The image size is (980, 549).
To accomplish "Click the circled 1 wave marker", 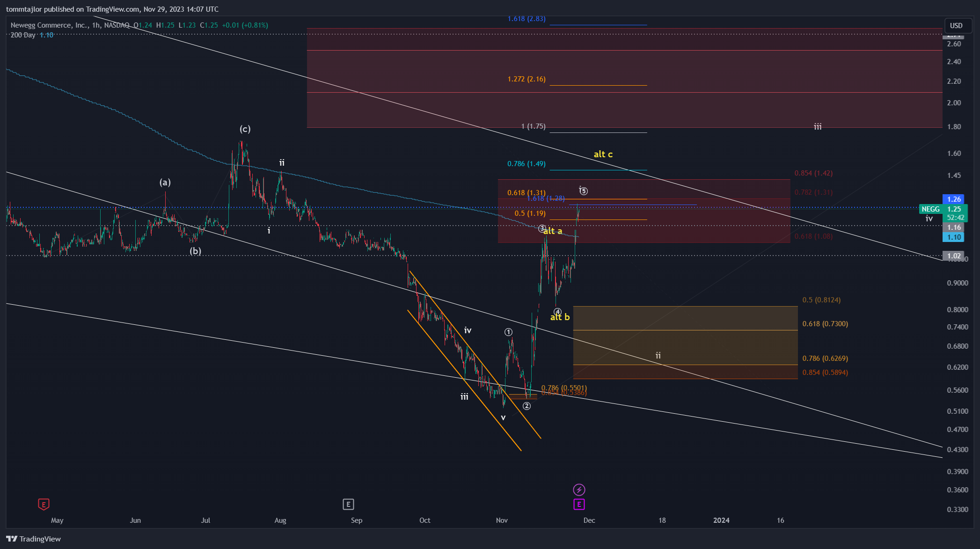I will pyautogui.click(x=508, y=332).
